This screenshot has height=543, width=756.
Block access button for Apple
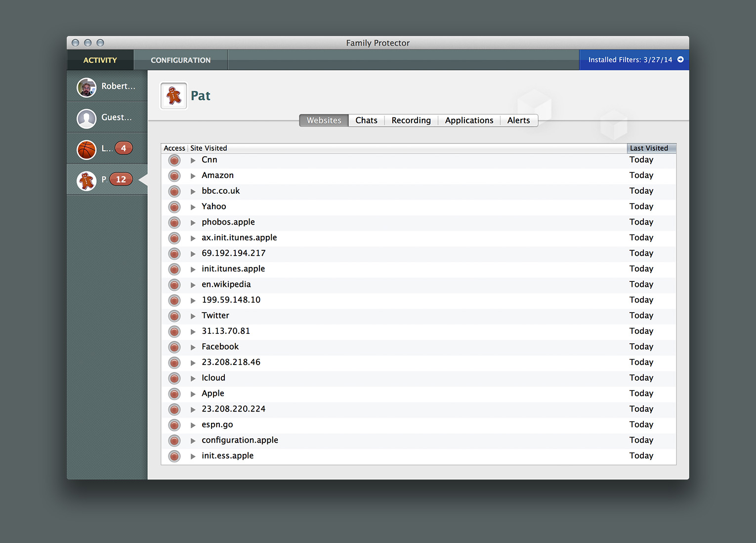[x=174, y=394]
